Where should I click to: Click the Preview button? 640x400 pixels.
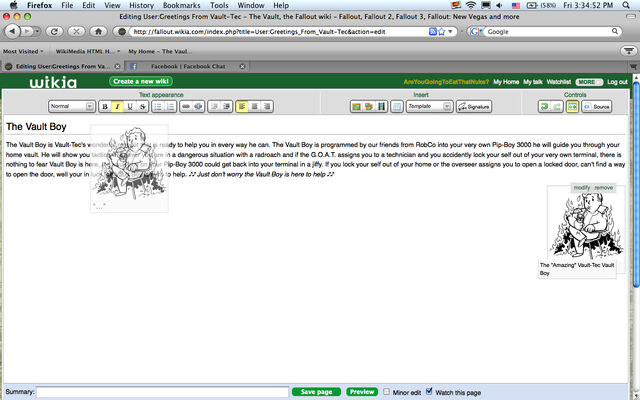[x=362, y=392]
